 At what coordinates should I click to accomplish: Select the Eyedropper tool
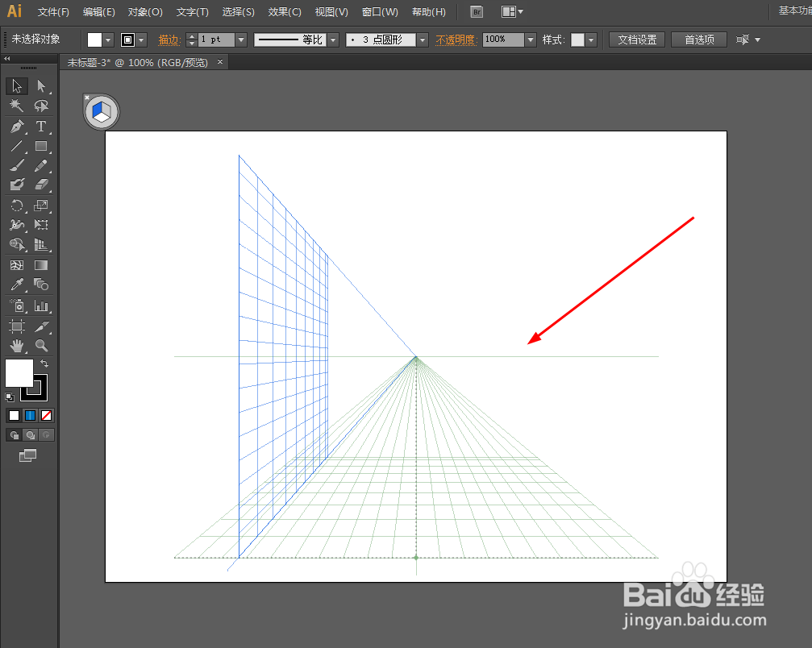pyautogui.click(x=17, y=285)
